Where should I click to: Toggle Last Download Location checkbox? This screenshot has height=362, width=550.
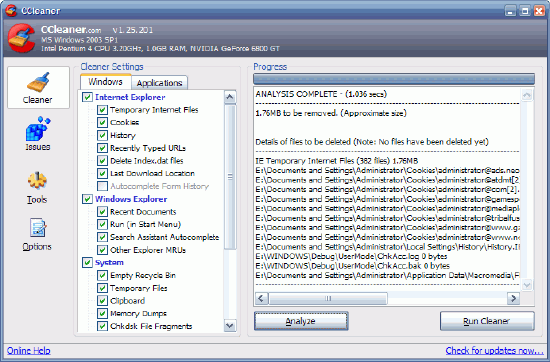pyautogui.click(x=102, y=173)
